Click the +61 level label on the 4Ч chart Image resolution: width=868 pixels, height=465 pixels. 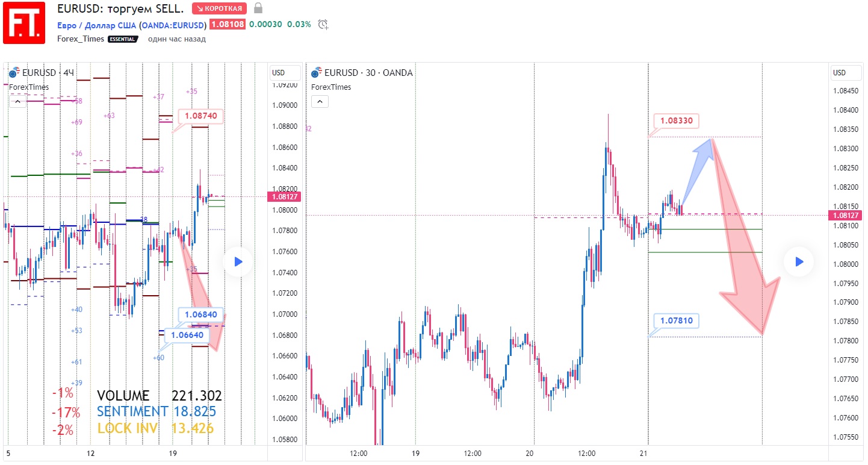[x=76, y=362]
